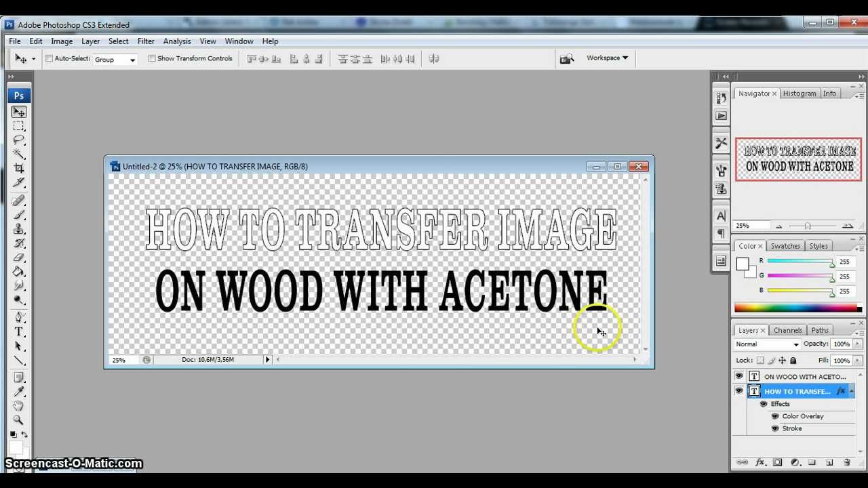This screenshot has height=488, width=868.
Task: Open the Actions panel play icon
Action: pos(721,116)
